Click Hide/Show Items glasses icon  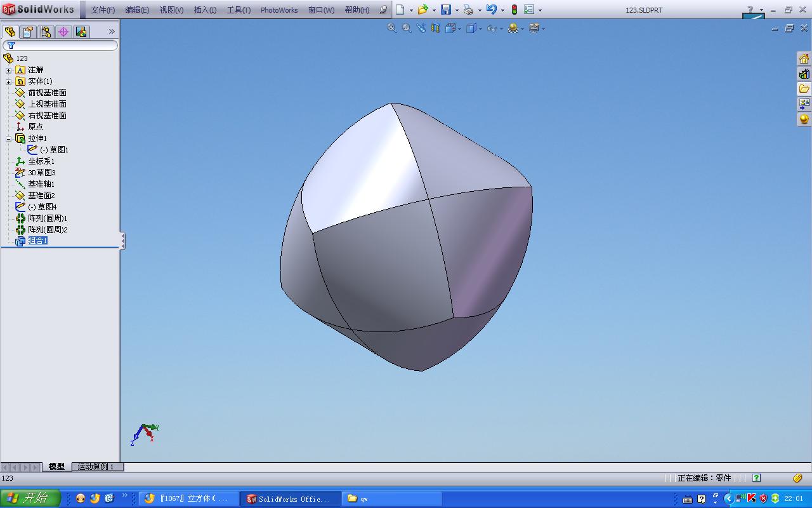[x=492, y=28]
